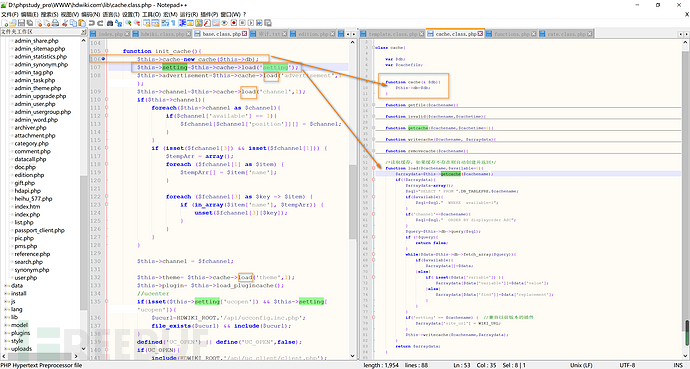
Task: Redo the edit using the Redo arrow
Action: (x=100, y=23)
